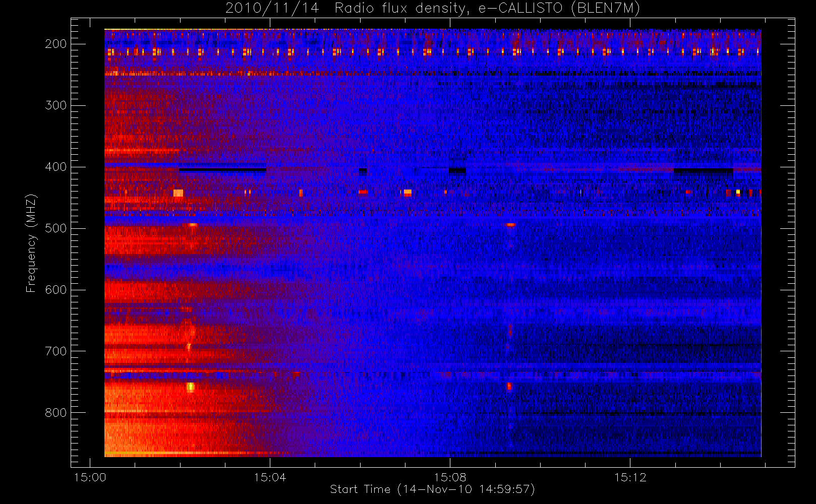Click the 700 frequency tick label
Screen dimensions: 816x504
pyautogui.click(x=55, y=351)
